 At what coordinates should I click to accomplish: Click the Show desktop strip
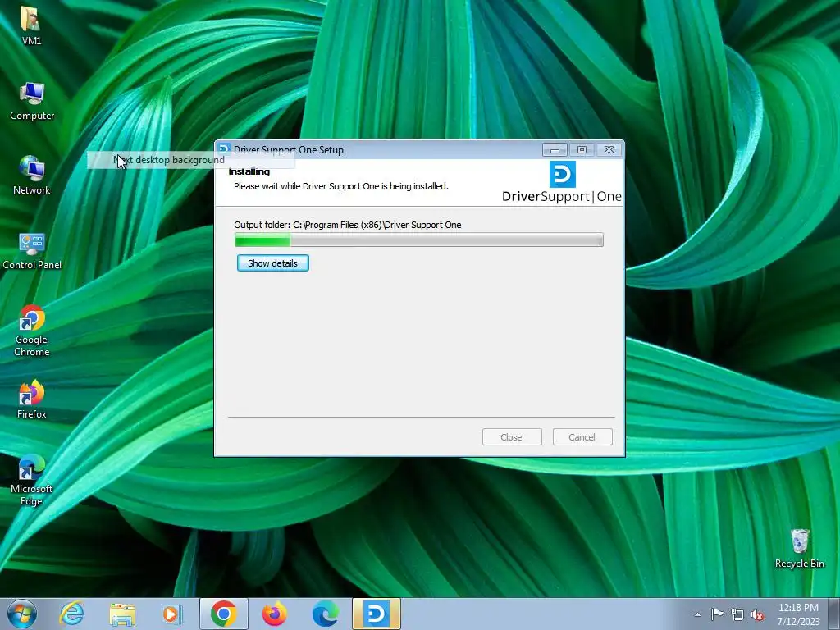pos(834,614)
